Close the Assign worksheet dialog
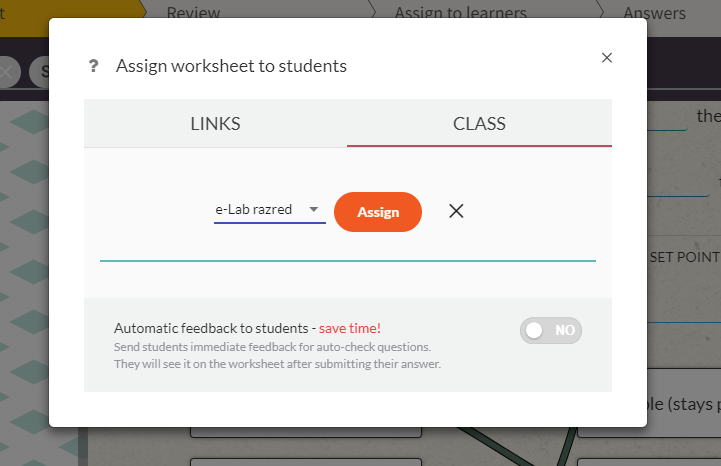Screen dimensions: 721x466 tap(606, 58)
